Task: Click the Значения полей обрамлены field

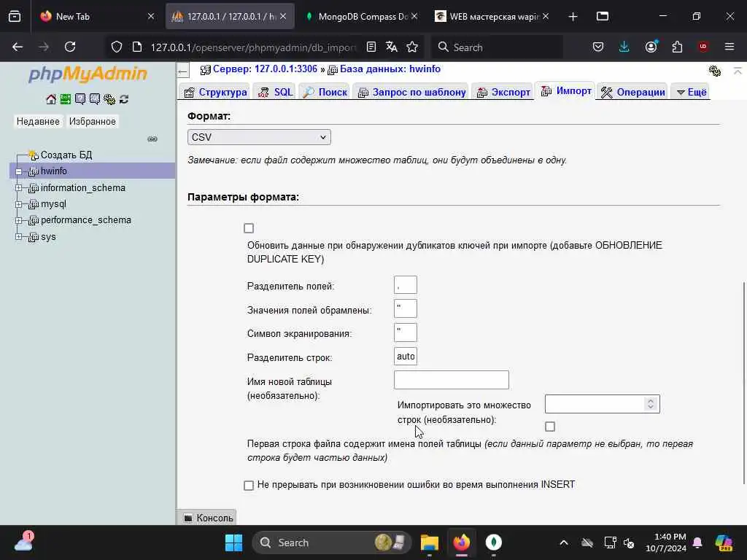Action: (x=406, y=308)
